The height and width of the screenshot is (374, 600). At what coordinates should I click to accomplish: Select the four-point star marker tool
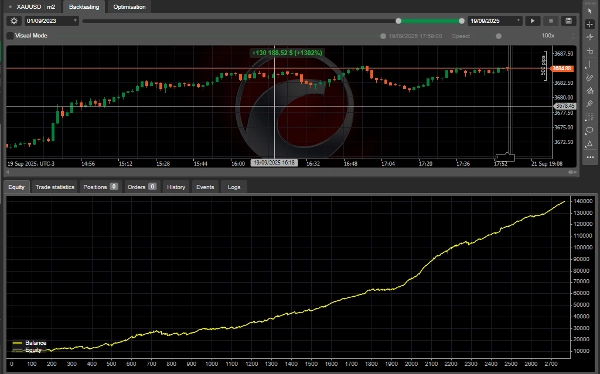(590, 37)
